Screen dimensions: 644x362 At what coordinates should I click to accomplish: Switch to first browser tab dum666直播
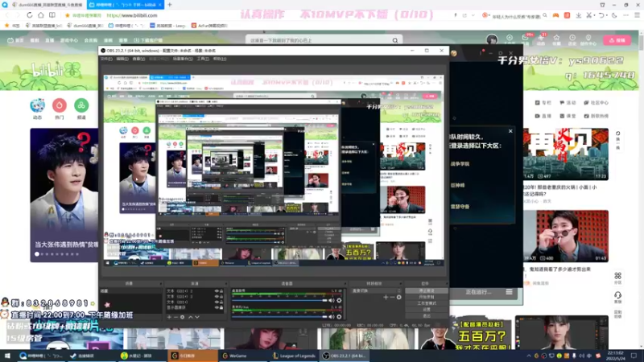click(47, 5)
